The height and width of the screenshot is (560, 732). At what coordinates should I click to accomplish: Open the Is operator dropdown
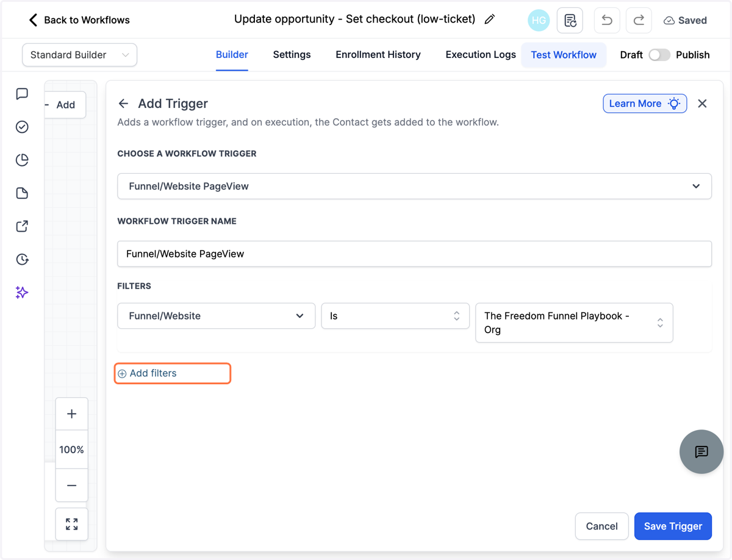click(395, 316)
